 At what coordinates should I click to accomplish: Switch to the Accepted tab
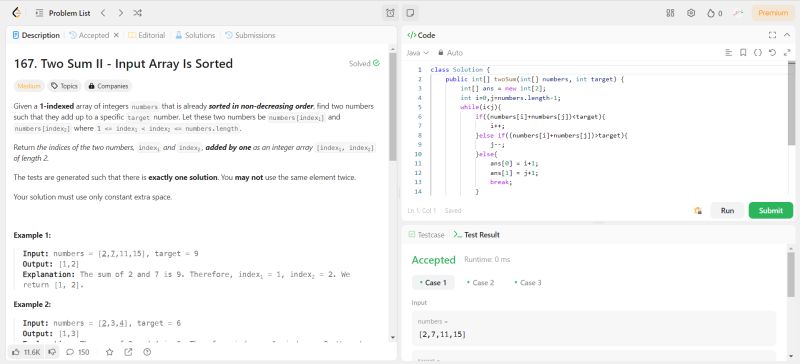point(89,35)
